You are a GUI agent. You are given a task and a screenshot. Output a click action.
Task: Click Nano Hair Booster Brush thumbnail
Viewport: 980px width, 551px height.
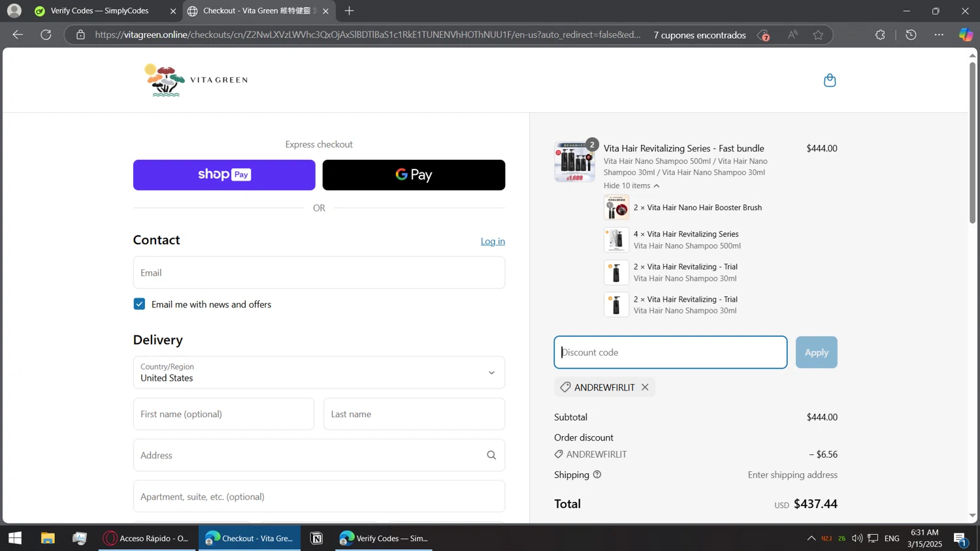616,208
